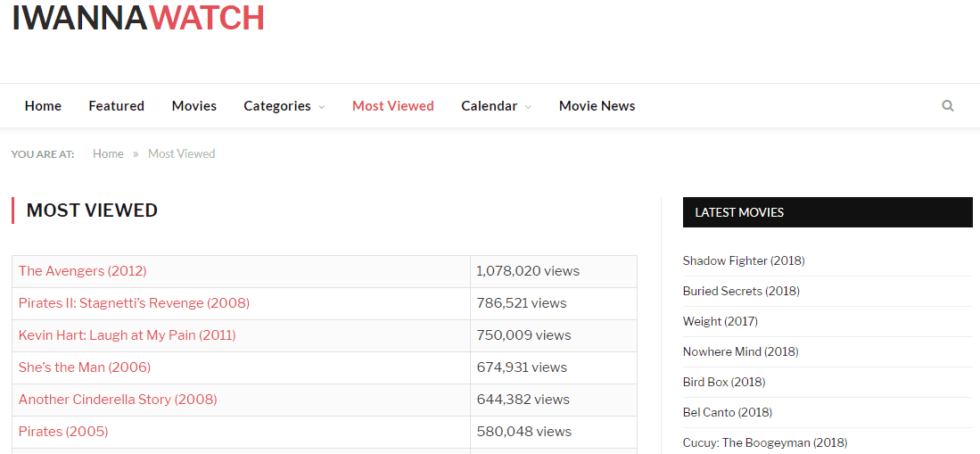
Task: Click the IWANNAWATCH site logo
Action: (x=138, y=18)
